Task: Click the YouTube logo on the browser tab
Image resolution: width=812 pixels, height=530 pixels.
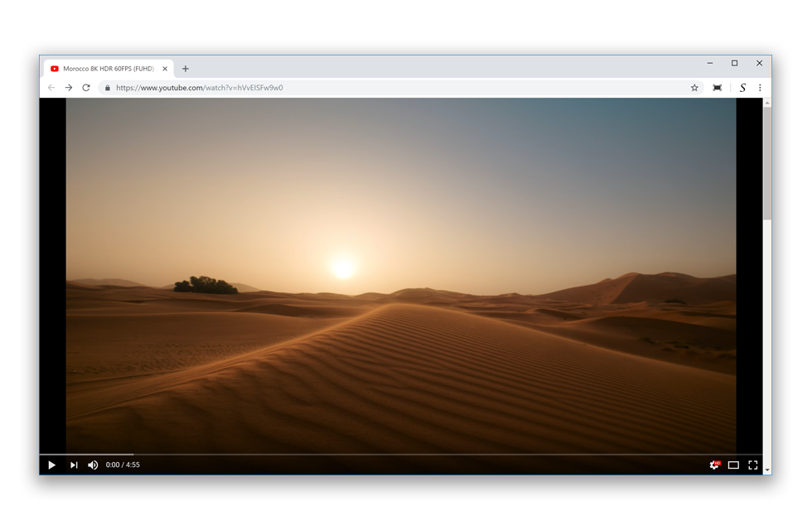Action: pos(54,69)
